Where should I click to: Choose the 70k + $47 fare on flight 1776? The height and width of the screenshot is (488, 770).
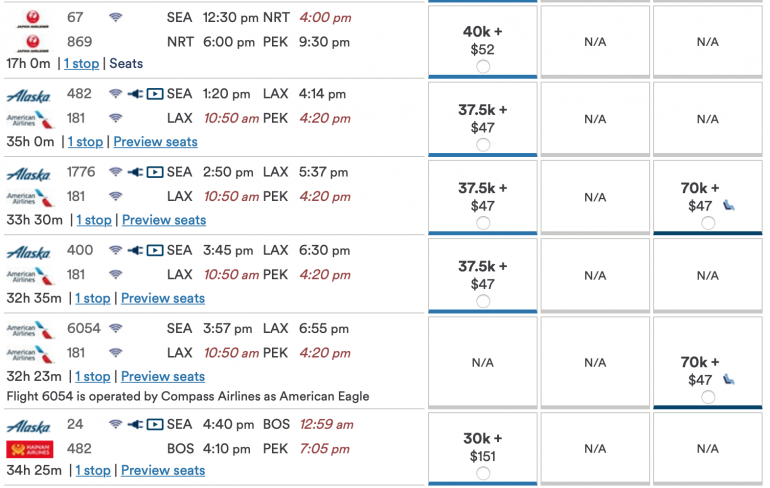(x=708, y=223)
